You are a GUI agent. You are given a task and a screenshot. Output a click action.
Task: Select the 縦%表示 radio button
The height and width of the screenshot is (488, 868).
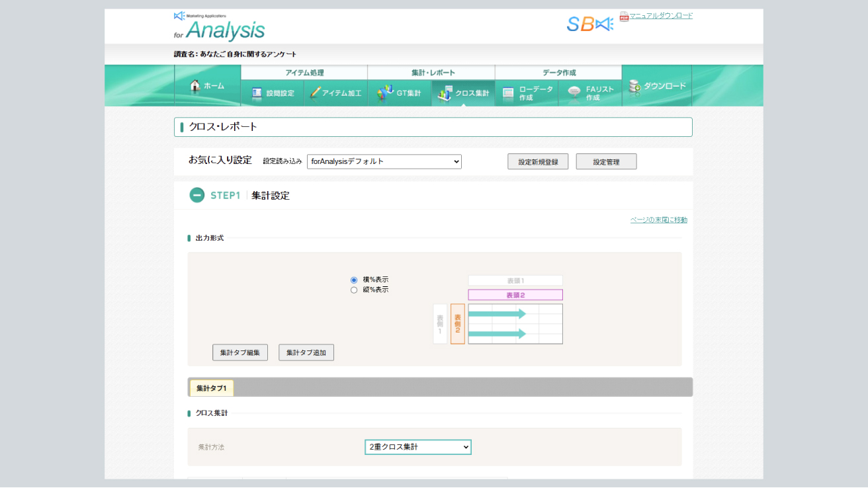354,290
